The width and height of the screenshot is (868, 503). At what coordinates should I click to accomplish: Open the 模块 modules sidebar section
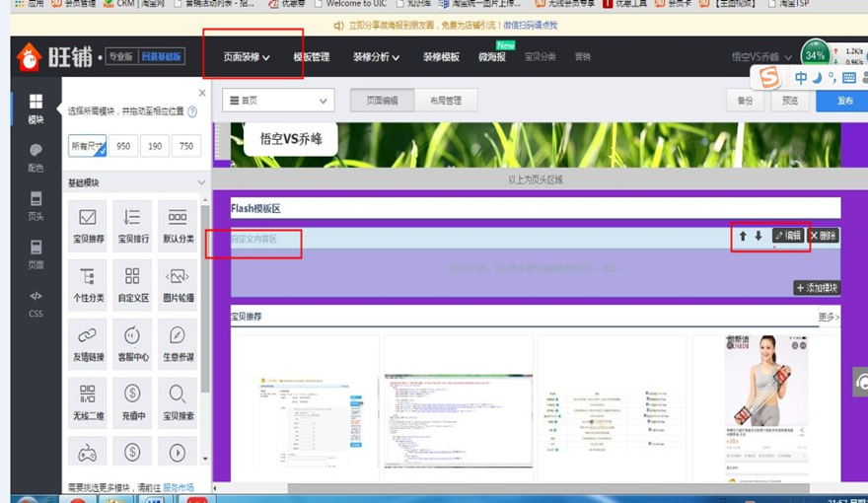(36, 108)
